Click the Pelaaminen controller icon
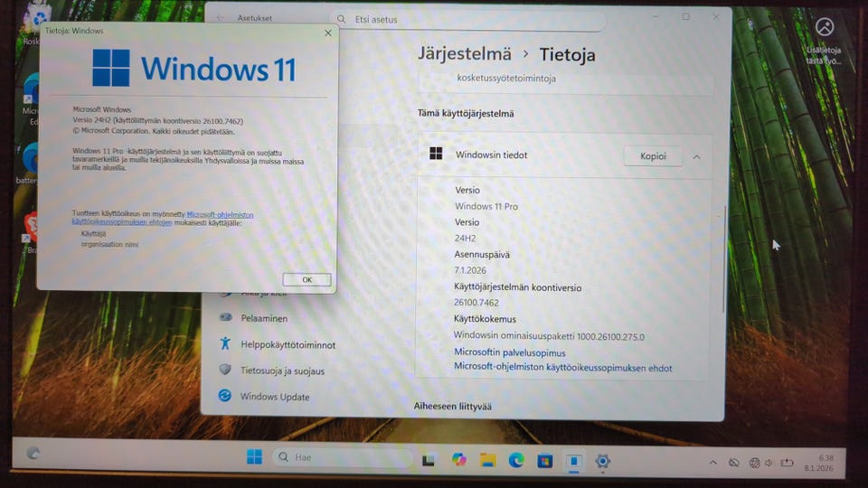This screenshot has width=868, height=488. (225, 317)
